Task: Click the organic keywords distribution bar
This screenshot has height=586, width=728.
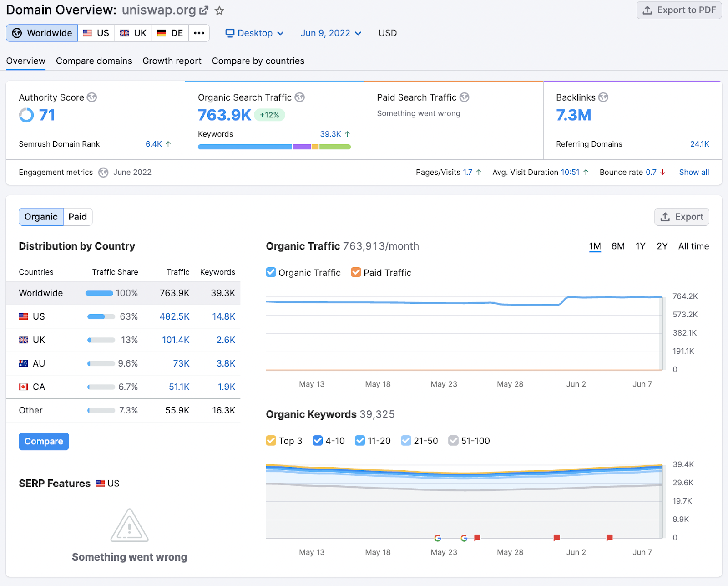Action: (274, 147)
